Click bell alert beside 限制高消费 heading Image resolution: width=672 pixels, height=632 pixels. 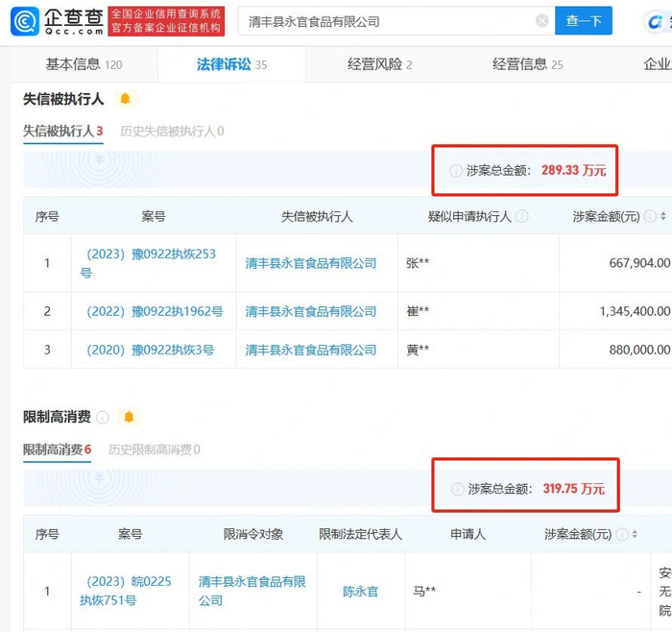click(x=129, y=417)
